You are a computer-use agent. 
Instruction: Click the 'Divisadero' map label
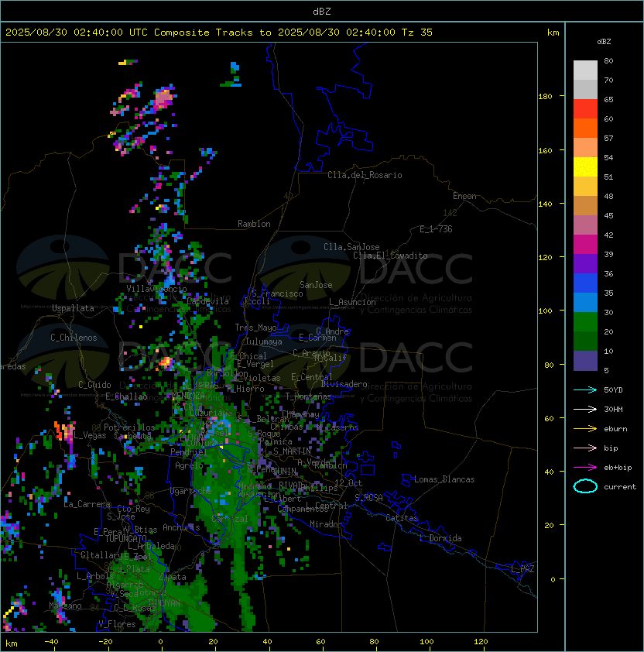click(344, 384)
